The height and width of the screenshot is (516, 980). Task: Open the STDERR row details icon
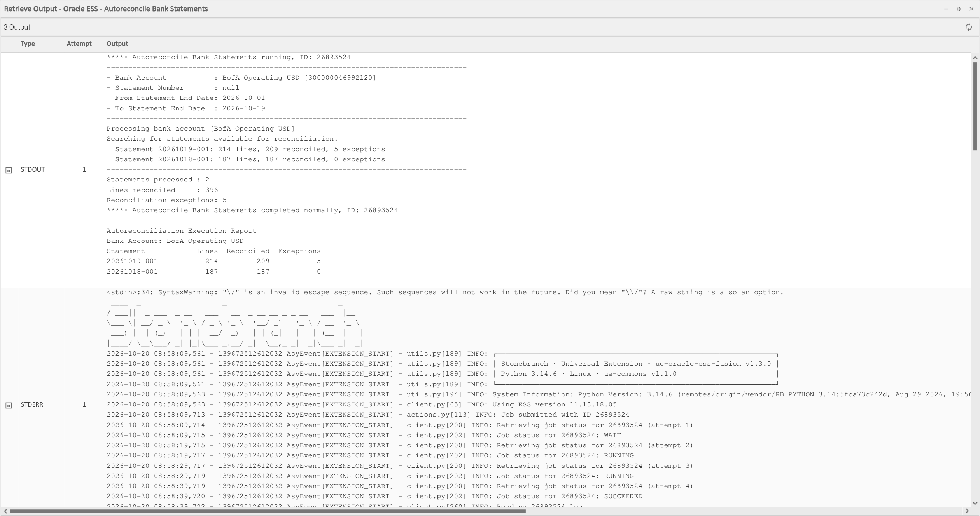[9, 405]
